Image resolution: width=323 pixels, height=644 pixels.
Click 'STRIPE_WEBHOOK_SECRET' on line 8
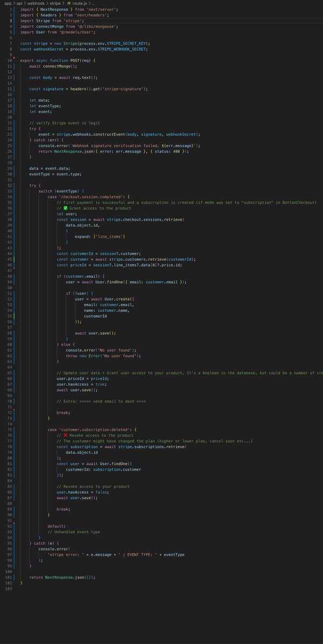[122, 49]
